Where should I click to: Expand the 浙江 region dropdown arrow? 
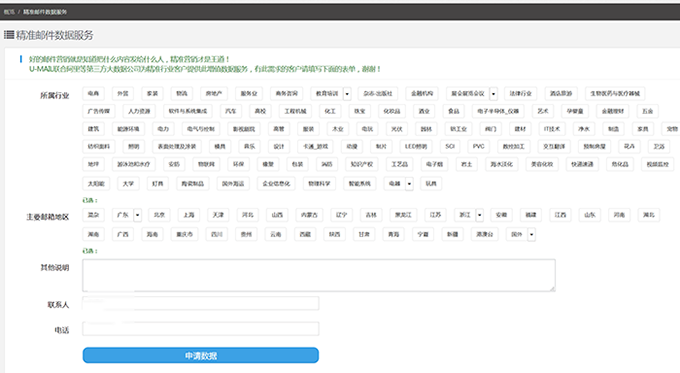(x=480, y=215)
